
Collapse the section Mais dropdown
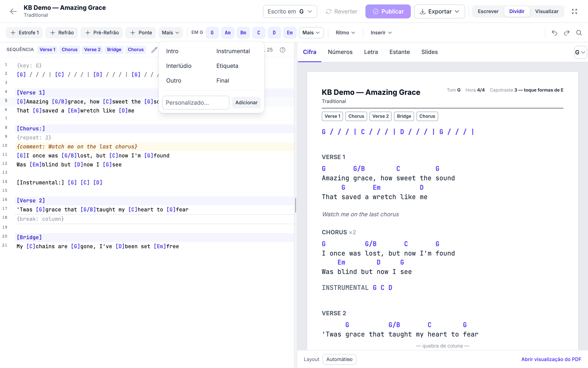(170, 33)
